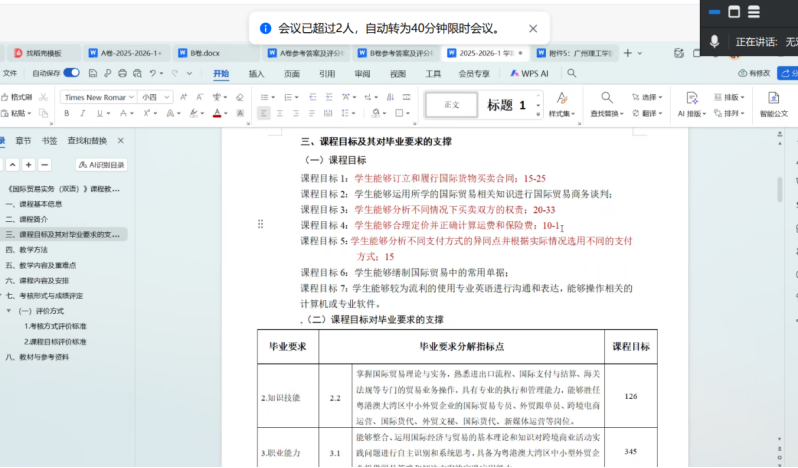Toggle the 自动保存 auto-save switch
Viewport: 798px width, 468px height.
72,73
